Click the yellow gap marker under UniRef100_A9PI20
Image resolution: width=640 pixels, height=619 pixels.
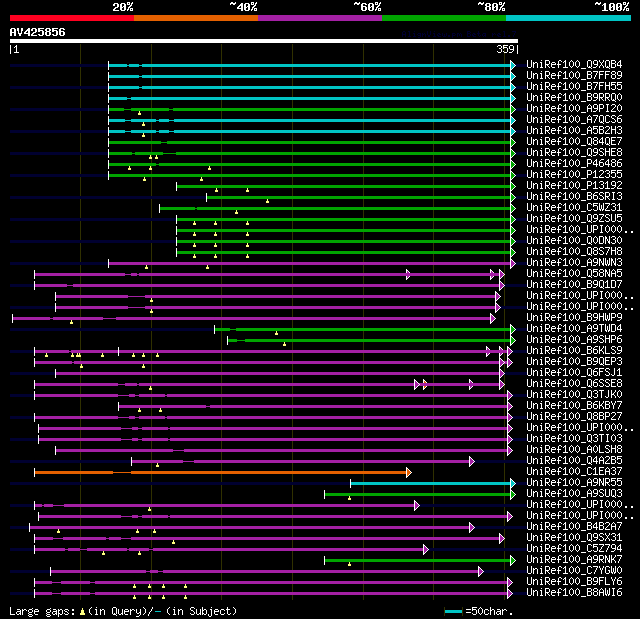pyautogui.click(x=139, y=113)
